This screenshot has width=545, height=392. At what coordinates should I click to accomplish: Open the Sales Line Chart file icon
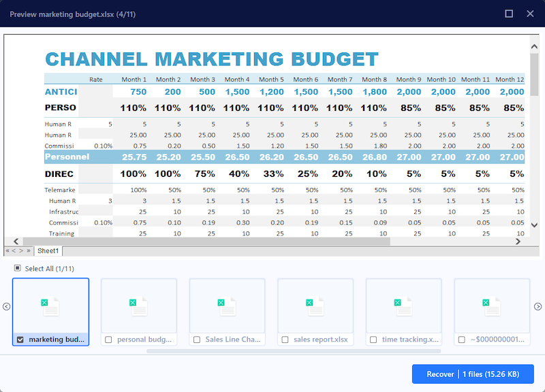[228, 306]
